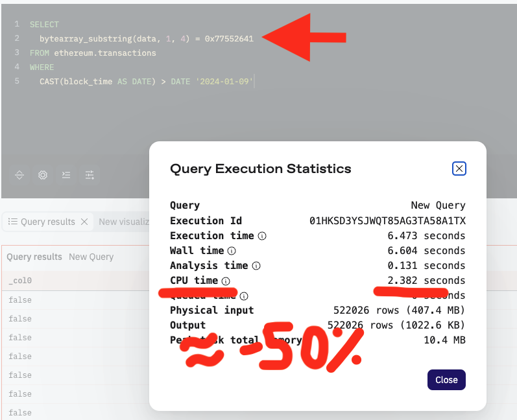This screenshot has width=517, height=420.
Task: Click the first false row in results
Action: click(20, 299)
